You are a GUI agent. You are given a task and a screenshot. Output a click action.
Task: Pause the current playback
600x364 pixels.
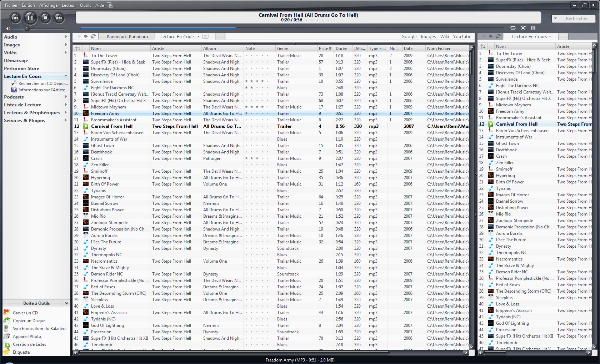(x=30, y=17)
